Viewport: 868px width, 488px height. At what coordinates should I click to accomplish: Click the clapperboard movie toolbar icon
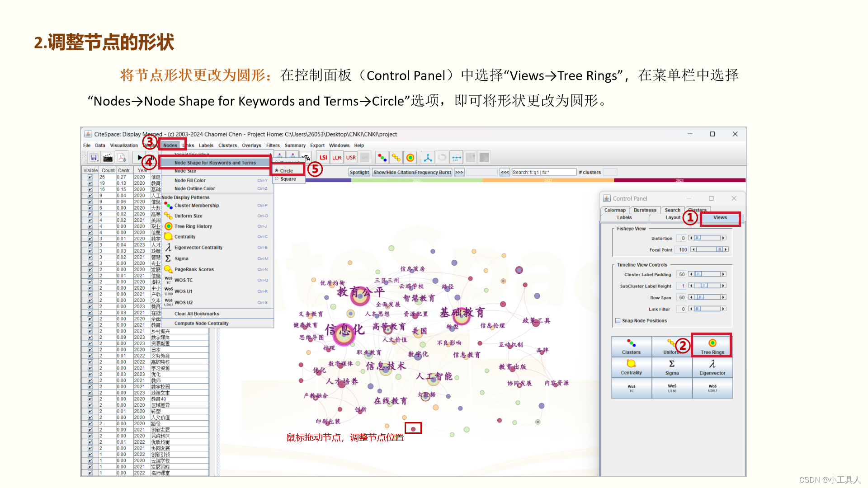click(x=108, y=158)
